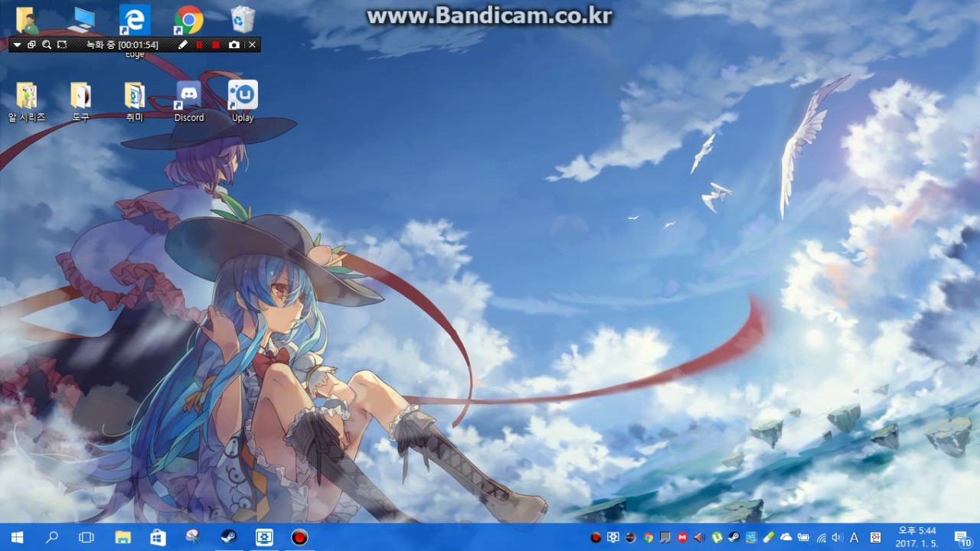The height and width of the screenshot is (551, 980).
Task: Pause the Bandicam recording
Action: [x=200, y=45]
